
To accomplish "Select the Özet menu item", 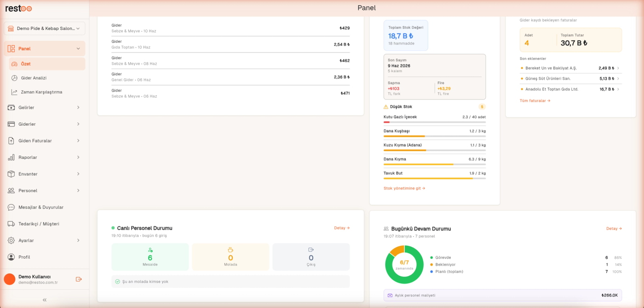I will (47, 64).
